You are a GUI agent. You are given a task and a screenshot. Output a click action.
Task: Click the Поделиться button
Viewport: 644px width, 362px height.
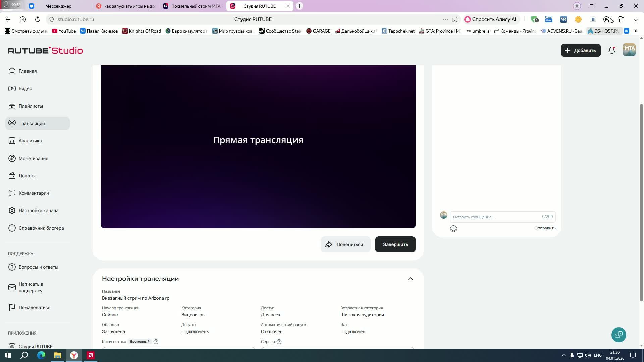tap(345, 244)
